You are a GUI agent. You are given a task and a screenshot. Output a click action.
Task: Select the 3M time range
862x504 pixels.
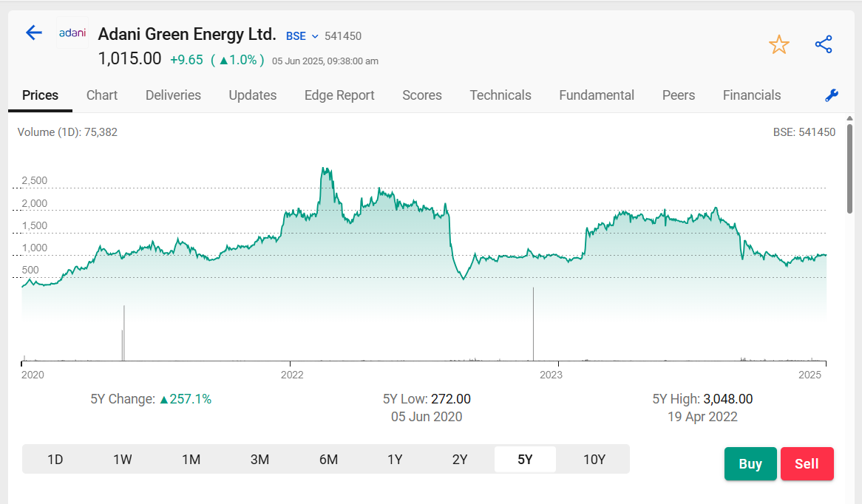tap(259, 459)
